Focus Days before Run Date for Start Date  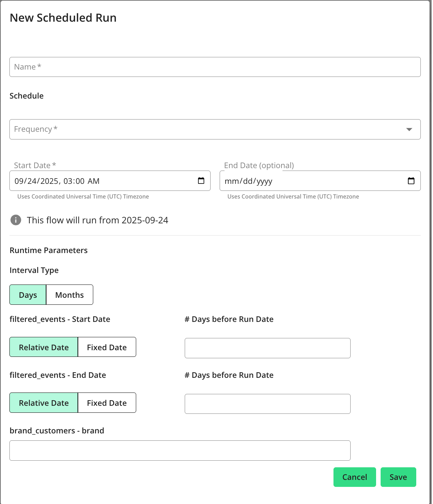[267, 348]
